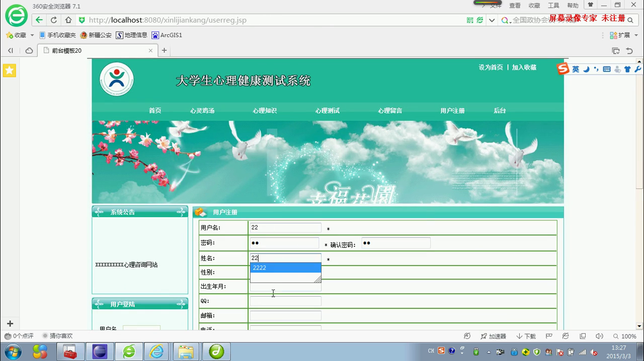Open the 360 browser logo menu
Viewport: 644px width, 361px height.
click(x=16, y=16)
